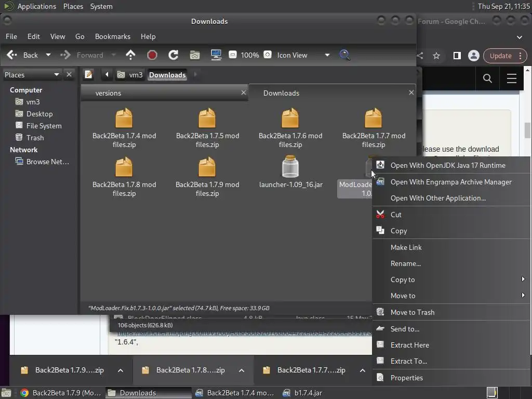Open Properties from context menu
Screen dimensions: 532x399
(451, 378)
